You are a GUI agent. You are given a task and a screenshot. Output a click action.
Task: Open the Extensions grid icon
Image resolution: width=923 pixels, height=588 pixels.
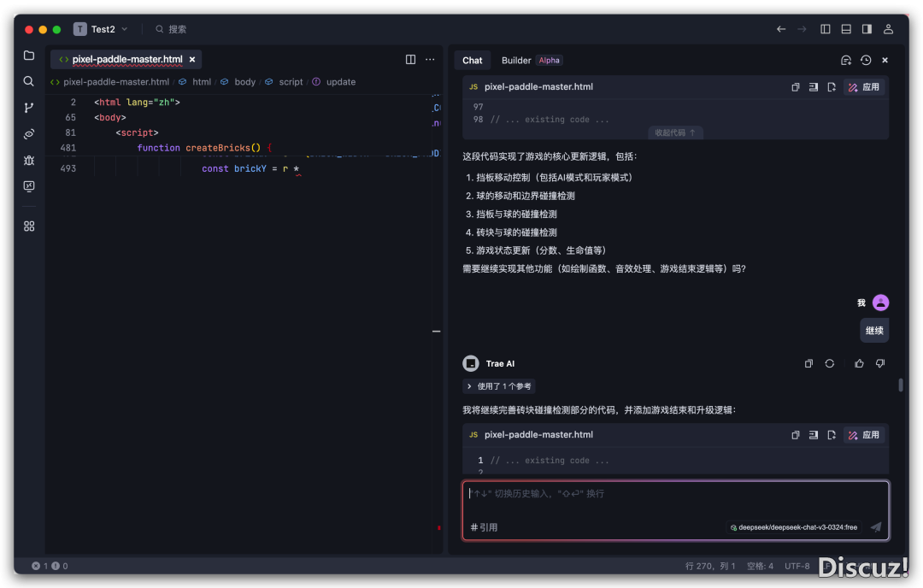(x=29, y=226)
